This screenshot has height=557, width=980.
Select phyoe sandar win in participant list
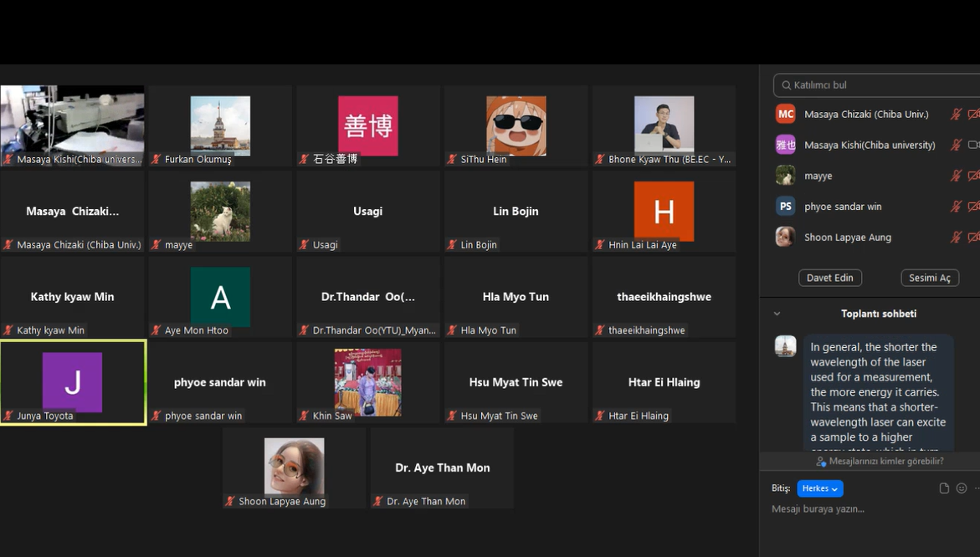[842, 207]
